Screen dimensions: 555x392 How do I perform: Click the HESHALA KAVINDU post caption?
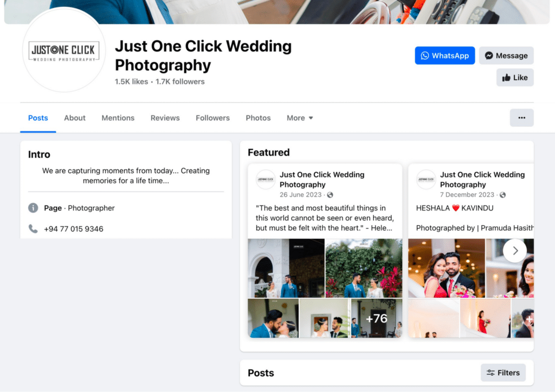(455, 208)
